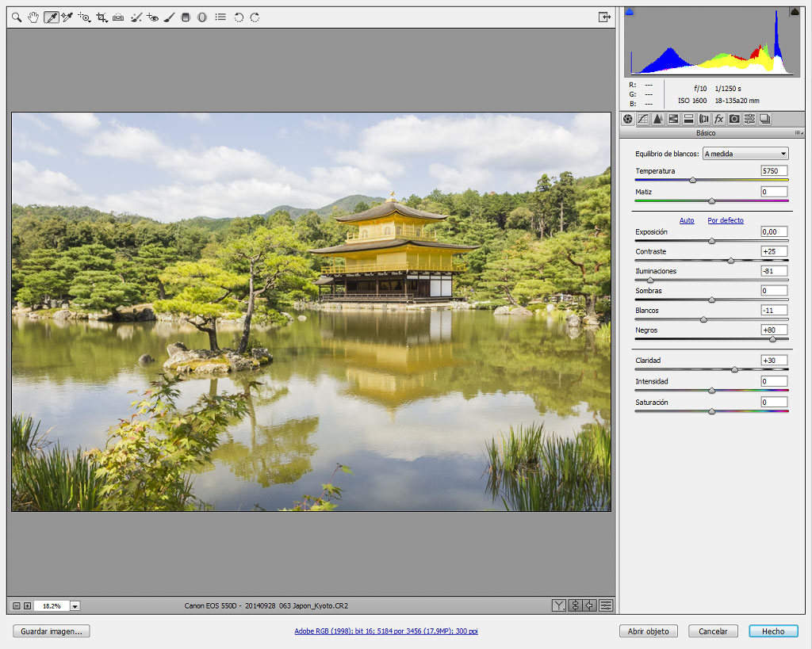Open the Adobe RGB workflow options link
The height and width of the screenshot is (649, 812).
point(386,632)
